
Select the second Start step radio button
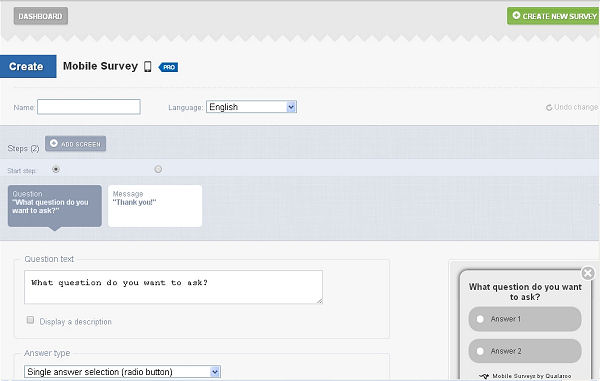click(158, 169)
